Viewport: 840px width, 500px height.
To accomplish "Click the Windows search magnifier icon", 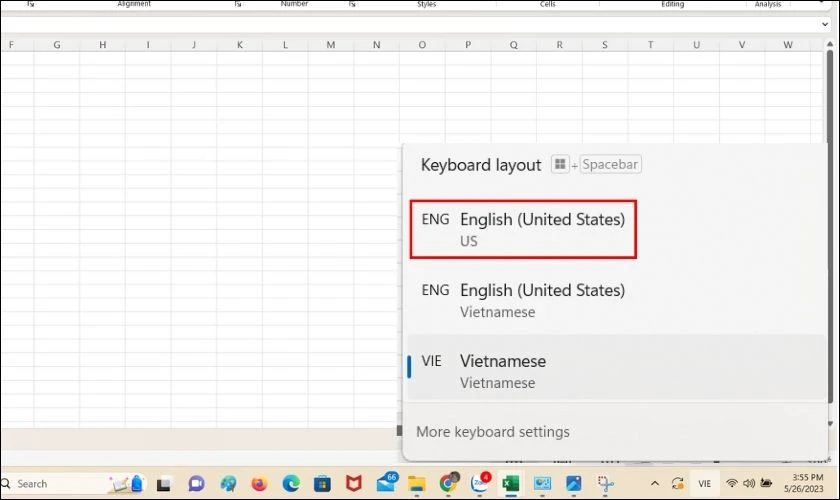I will tap(6, 484).
